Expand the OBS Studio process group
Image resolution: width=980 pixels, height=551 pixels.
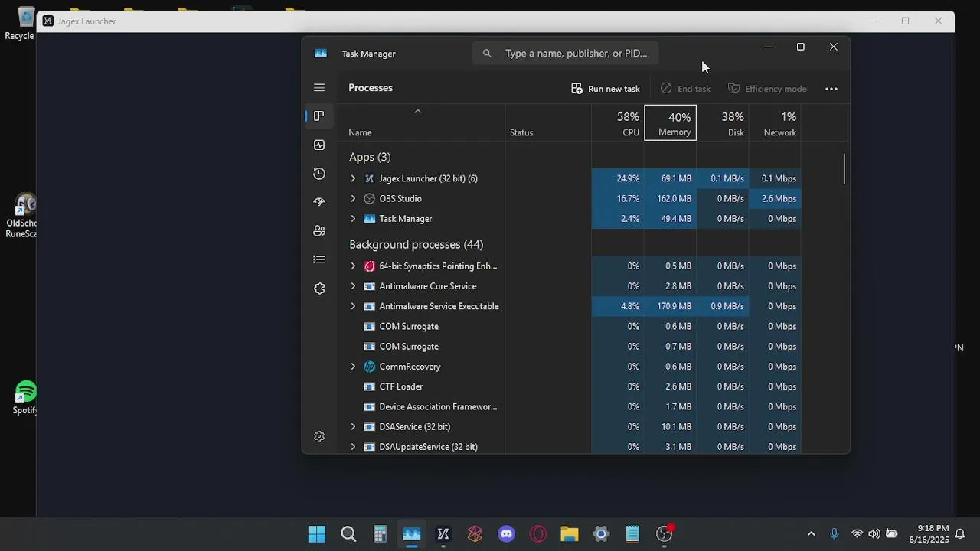click(353, 198)
